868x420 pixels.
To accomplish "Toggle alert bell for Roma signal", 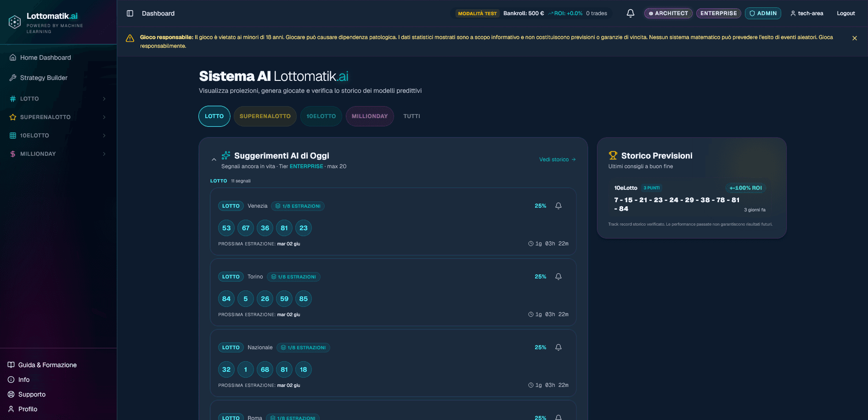I will point(558,417).
